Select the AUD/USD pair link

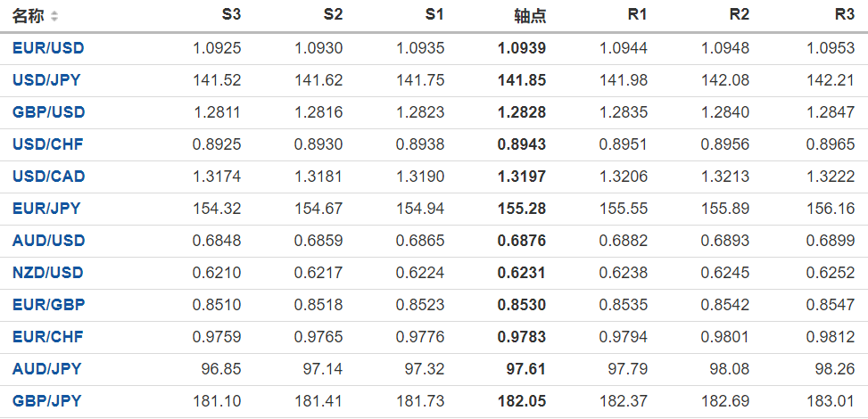(49, 241)
